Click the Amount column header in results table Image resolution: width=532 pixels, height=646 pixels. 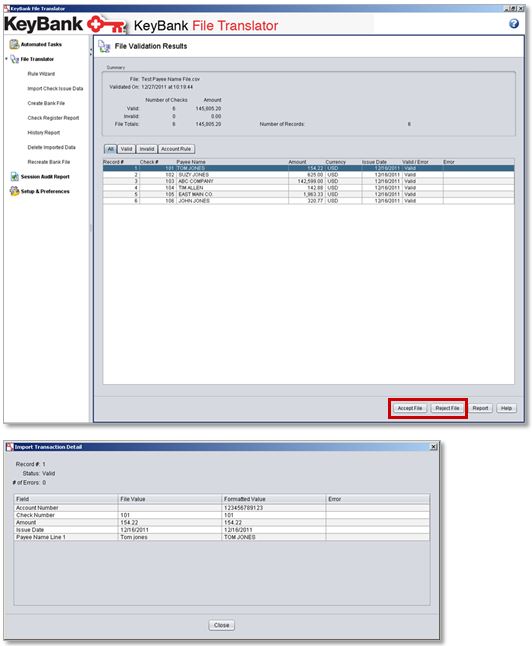click(x=306, y=162)
